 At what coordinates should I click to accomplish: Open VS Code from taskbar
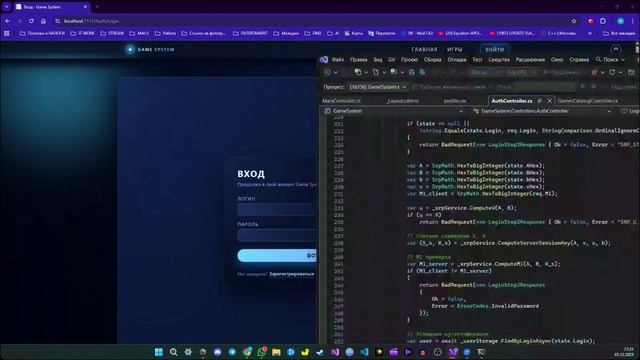click(x=364, y=352)
